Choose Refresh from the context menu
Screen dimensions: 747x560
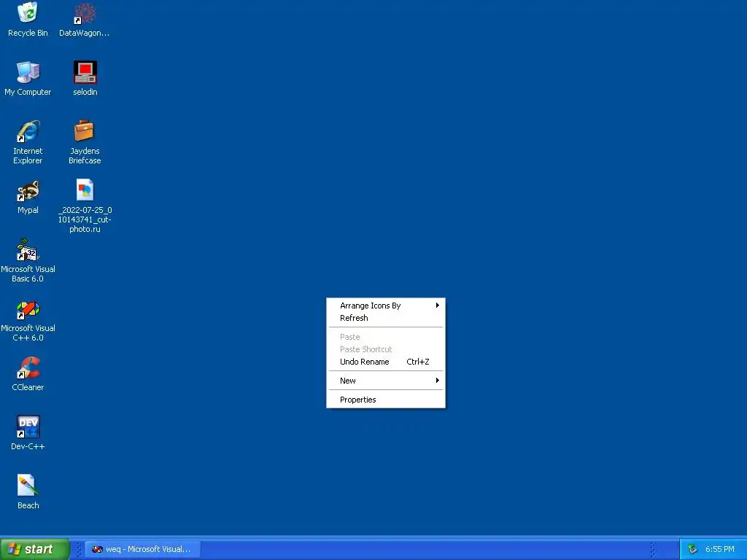coord(386,318)
